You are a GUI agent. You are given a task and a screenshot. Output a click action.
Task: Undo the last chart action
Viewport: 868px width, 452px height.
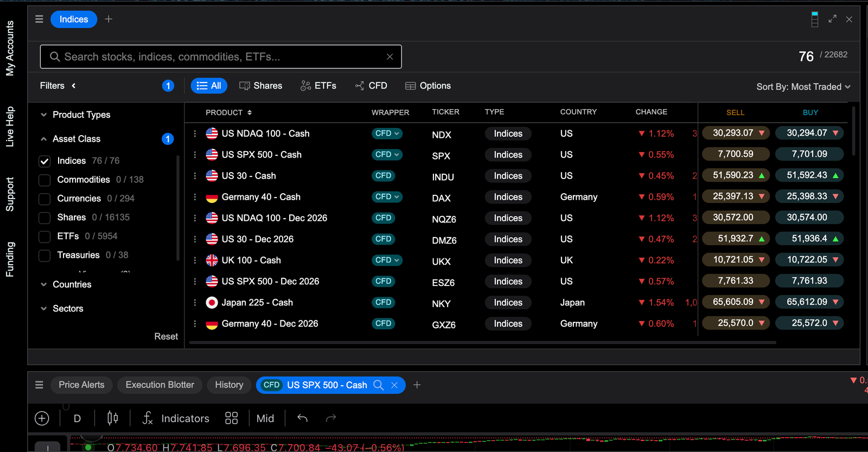pyautogui.click(x=303, y=418)
